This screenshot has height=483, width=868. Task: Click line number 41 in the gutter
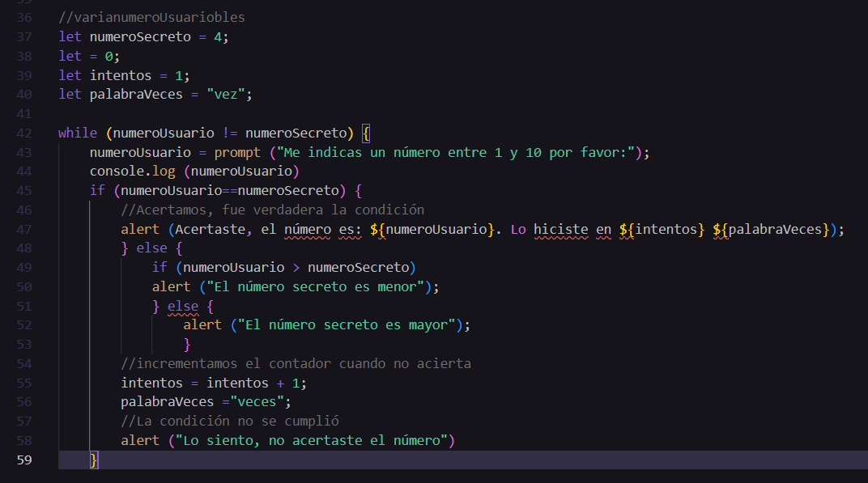click(x=23, y=114)
